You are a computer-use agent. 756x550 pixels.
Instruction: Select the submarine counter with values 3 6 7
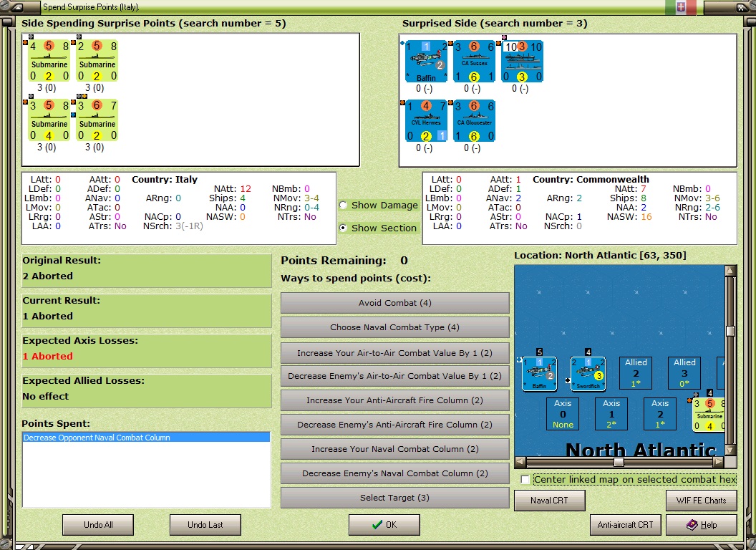coord(97,120)
